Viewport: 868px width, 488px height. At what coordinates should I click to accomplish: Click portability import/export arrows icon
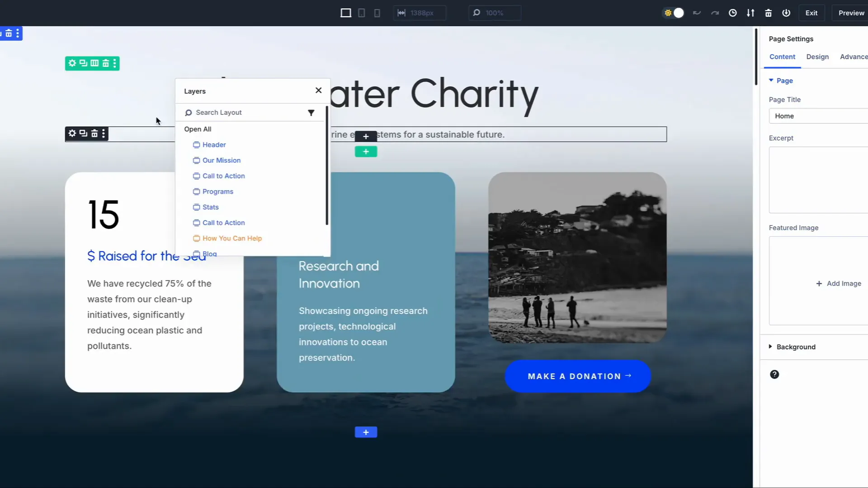[750, 13]
